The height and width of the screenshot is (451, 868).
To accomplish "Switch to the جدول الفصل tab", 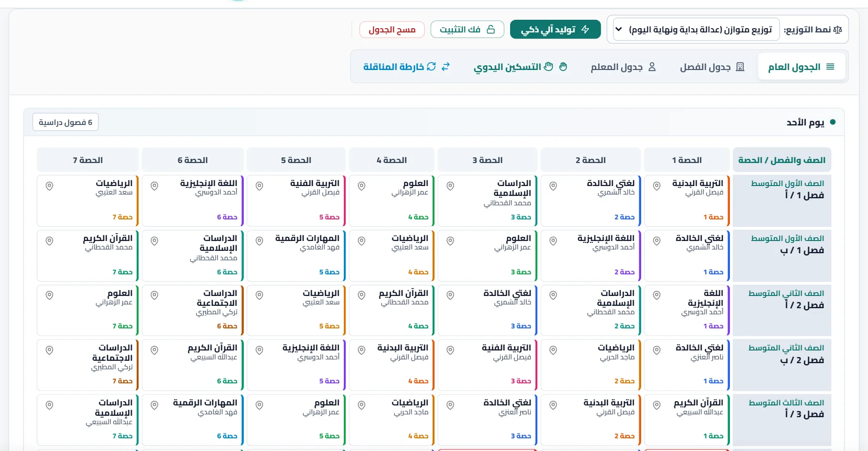I will [712, 67].
